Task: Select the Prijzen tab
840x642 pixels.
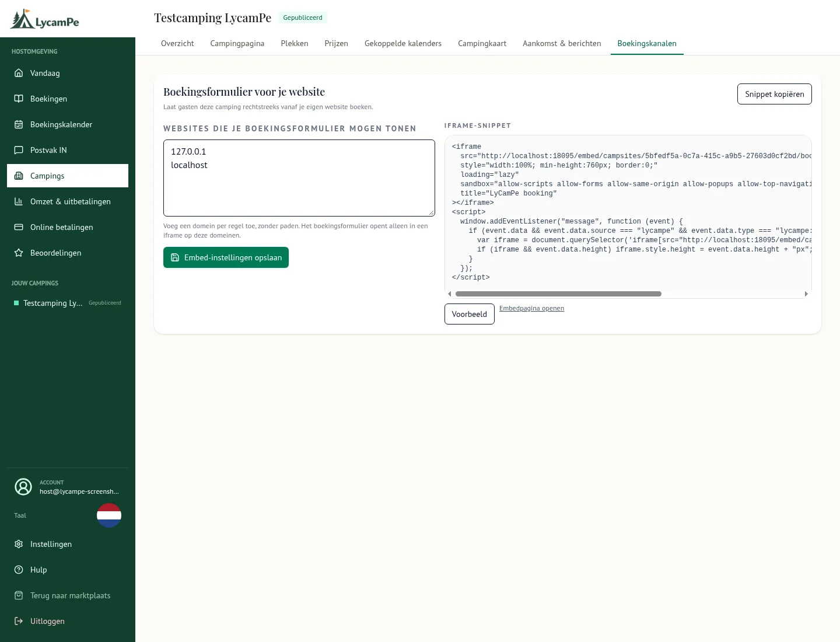Action: coord(337,43)
